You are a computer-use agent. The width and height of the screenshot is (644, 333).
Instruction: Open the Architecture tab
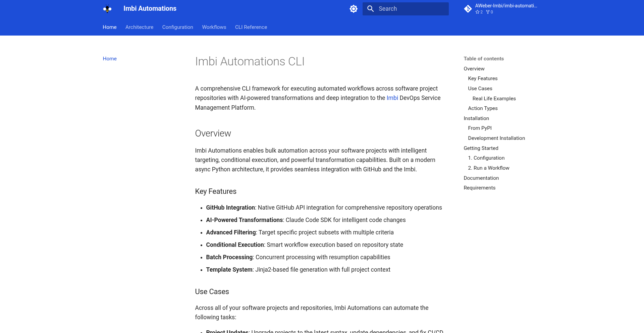[x=139, y=27]
